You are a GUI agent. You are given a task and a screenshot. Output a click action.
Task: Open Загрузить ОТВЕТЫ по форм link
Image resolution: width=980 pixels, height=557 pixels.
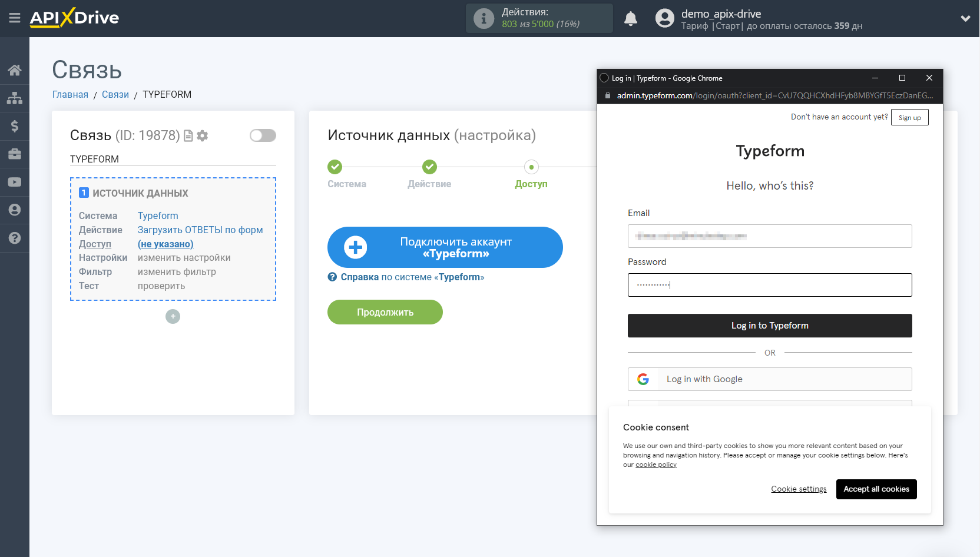coord(200,230)
